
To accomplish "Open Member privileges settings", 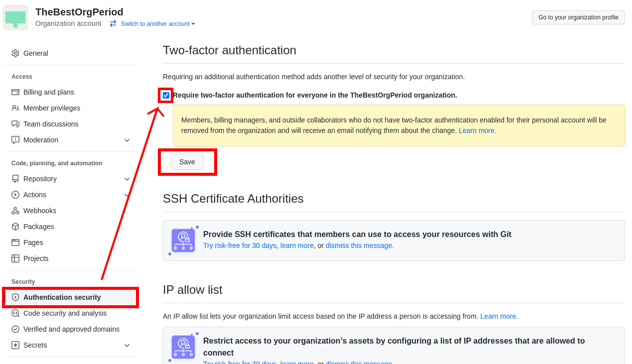I will pyautogui.click(x=71, y=108).
